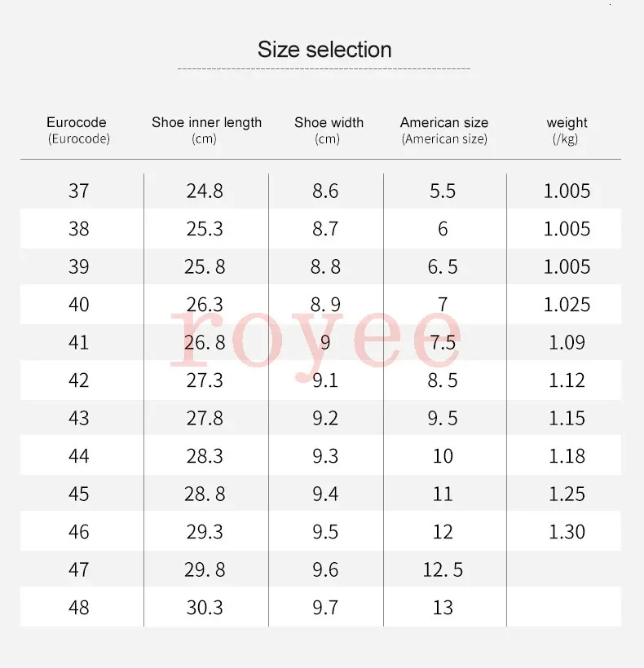644x668 pixels.
Task: Select the 24.8 inner length value
Action: pyautogui.click(x=205, y=191)
